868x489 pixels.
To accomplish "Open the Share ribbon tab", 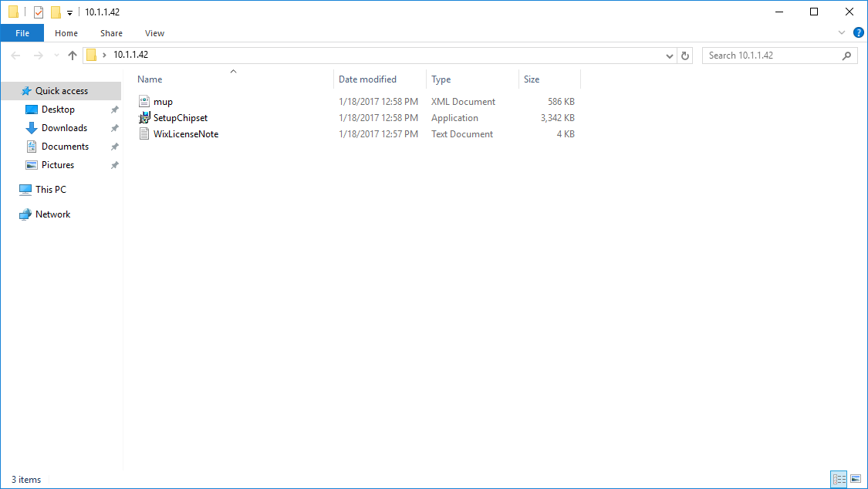I will point(111,33).
